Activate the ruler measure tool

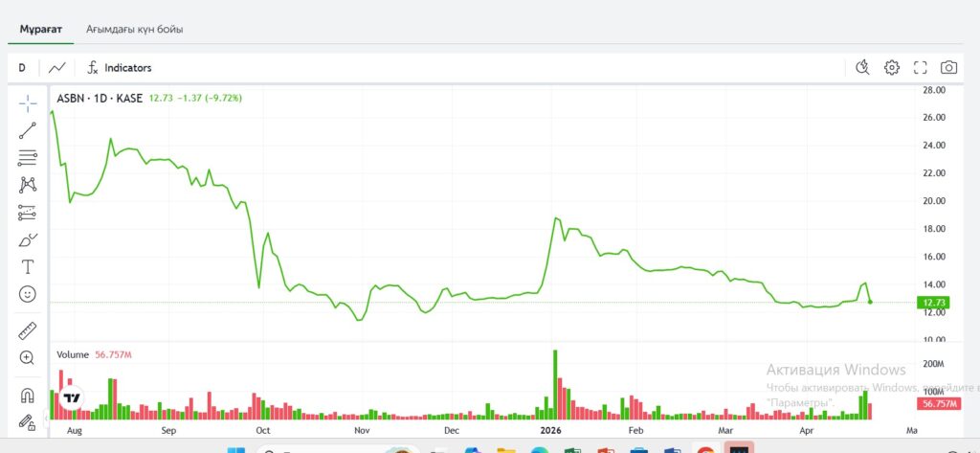(x=28, y=330)
